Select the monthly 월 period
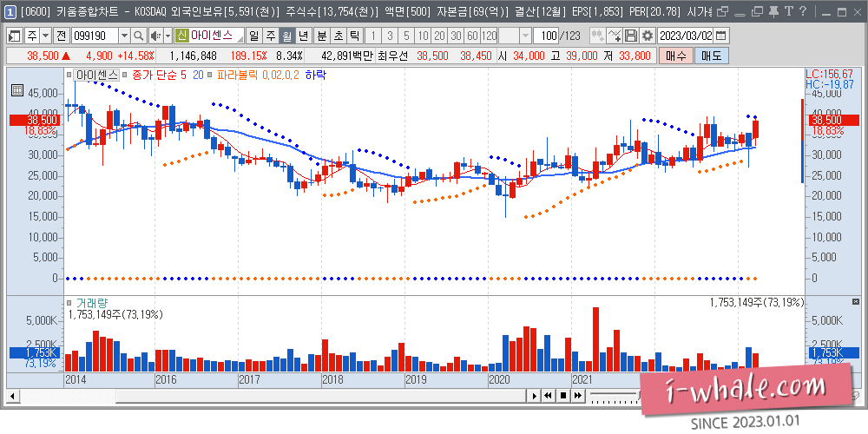868x434 pixels. coord(286,36)
